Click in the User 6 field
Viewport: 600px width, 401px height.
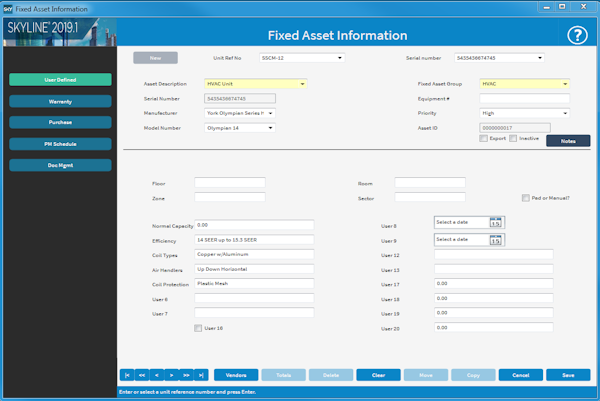coord(254,298)
